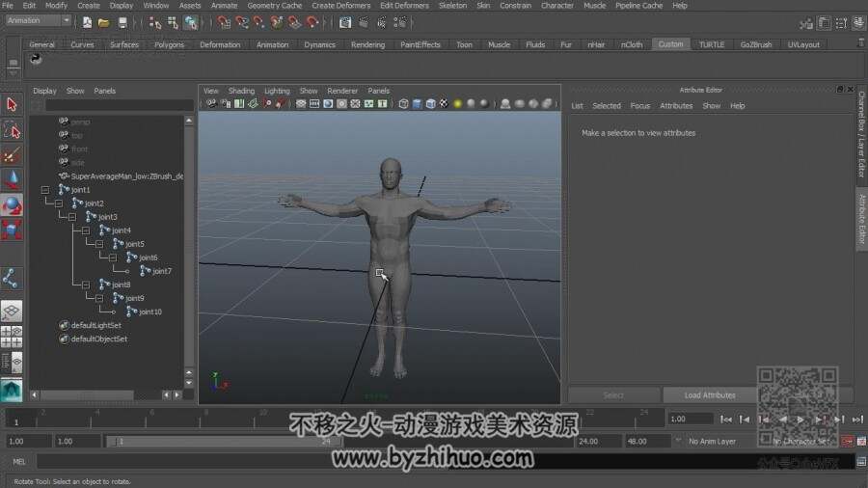This screenshot has height=488, width=868.
Task: Toggle film gate in viewport toolbar
Action: pyautogui.click(x=314, y=103)
